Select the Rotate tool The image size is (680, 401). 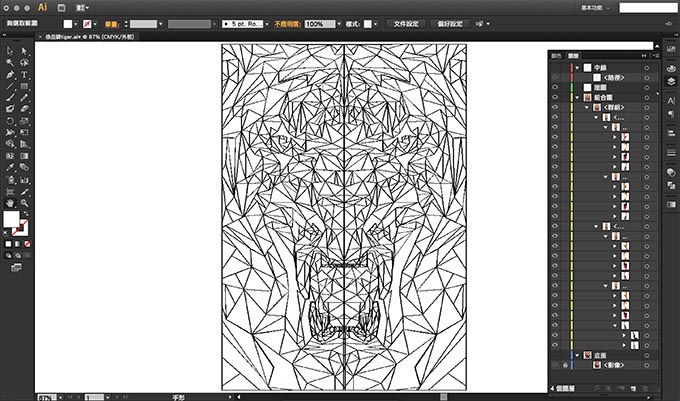10,121
